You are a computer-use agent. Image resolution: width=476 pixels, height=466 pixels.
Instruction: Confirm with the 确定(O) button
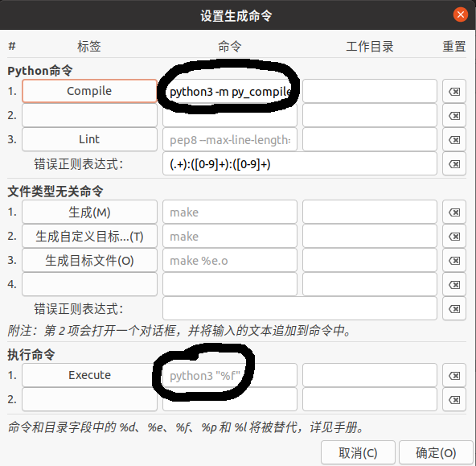pos(436,453)
